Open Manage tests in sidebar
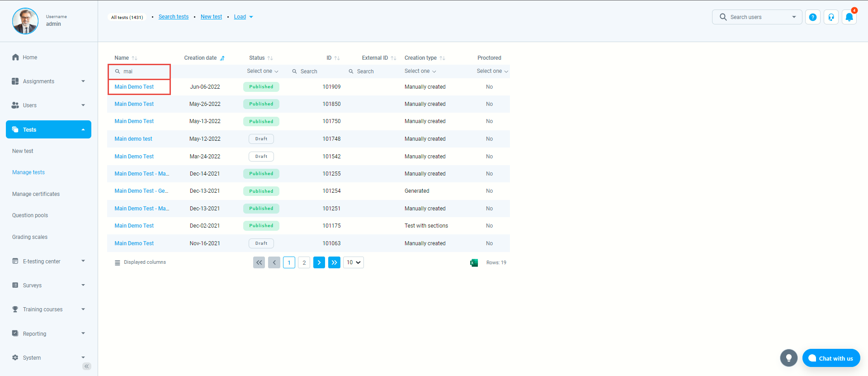This screenshot has height=376, width=868. tap(28, 172)
